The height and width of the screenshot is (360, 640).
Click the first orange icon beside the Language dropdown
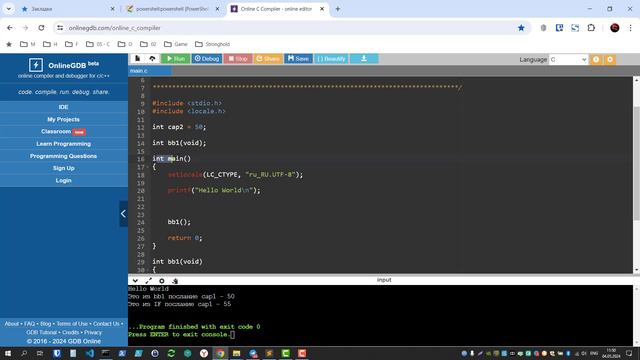coord(596,60)
